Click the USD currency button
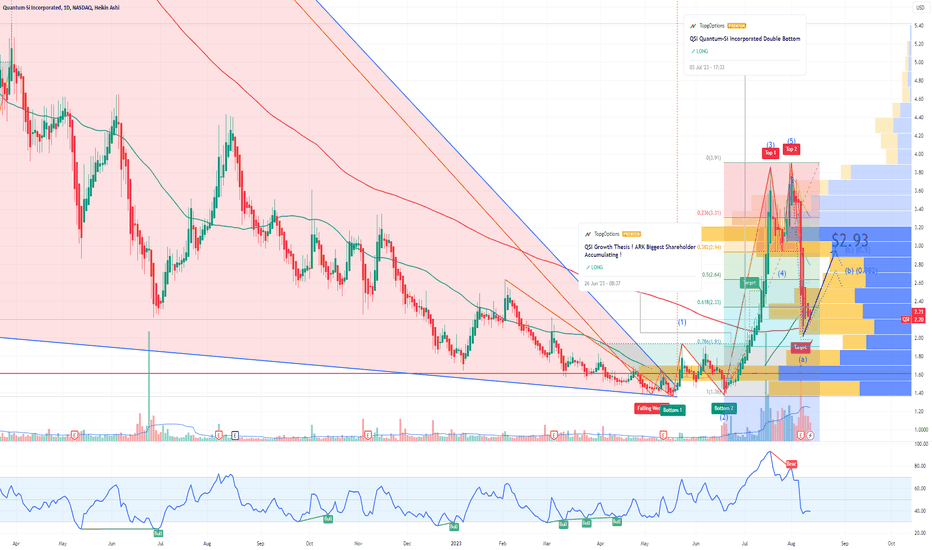 click(920, 8)
